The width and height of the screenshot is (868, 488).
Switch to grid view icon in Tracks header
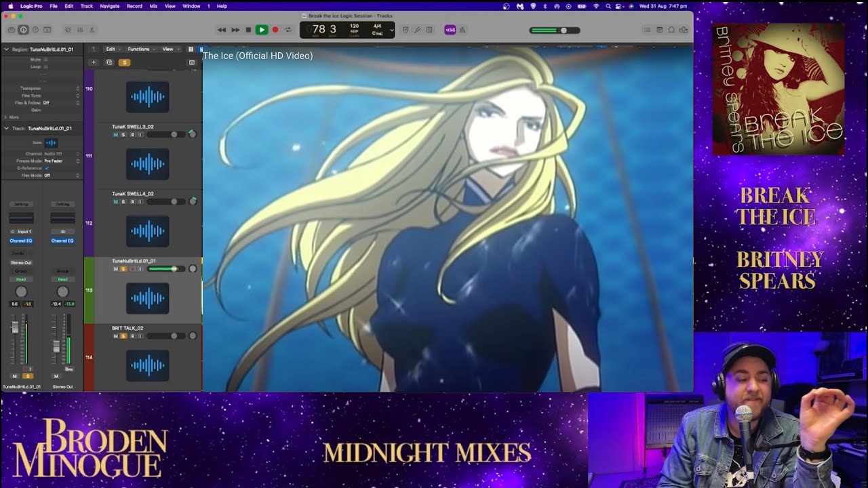(191, 49)
